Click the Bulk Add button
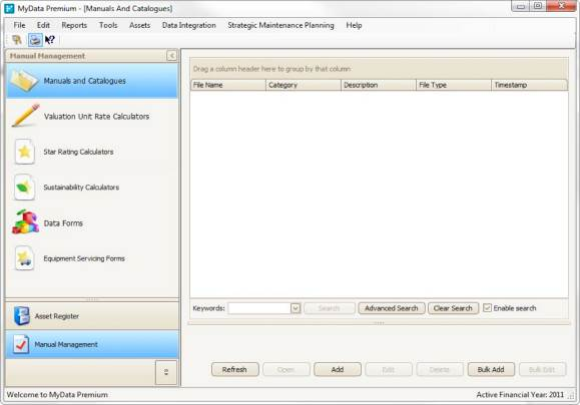The image size is (580, 405). coord(491,369)
